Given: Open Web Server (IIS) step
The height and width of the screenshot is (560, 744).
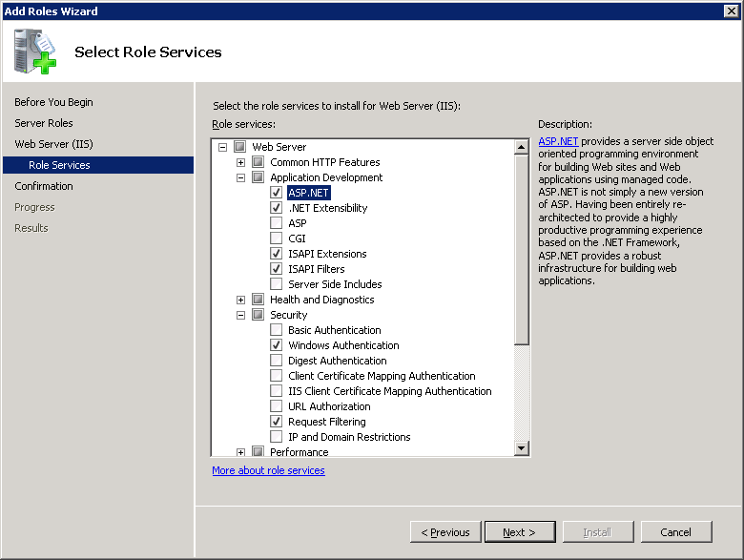Looking at the screenshot, I should [x=53, y=144].
